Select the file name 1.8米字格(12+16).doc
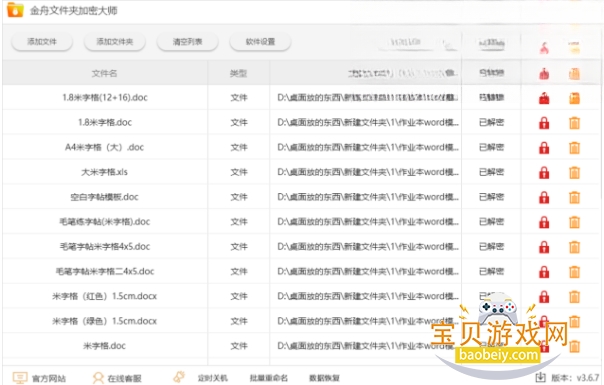This screenshot has height=385, width=604. (105, 98)
